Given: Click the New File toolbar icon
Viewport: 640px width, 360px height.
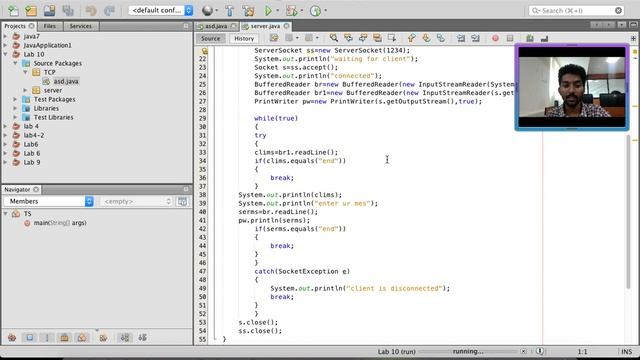Looking at the screenshot, I should click(13, 11).
